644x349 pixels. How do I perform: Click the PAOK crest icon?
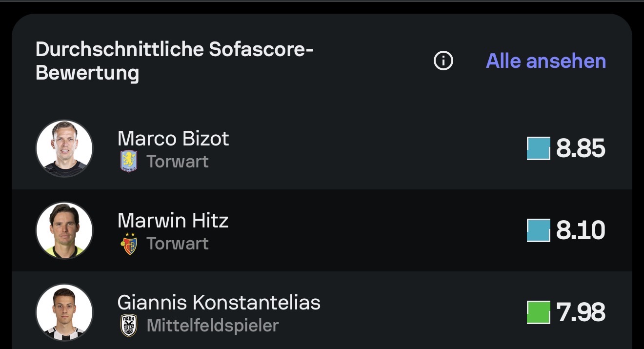(x=129, y=326)
